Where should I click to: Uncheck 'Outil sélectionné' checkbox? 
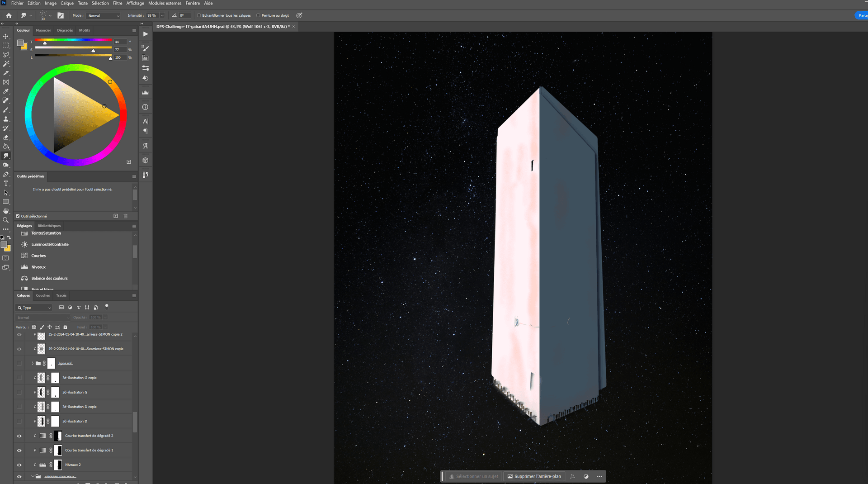18,216
